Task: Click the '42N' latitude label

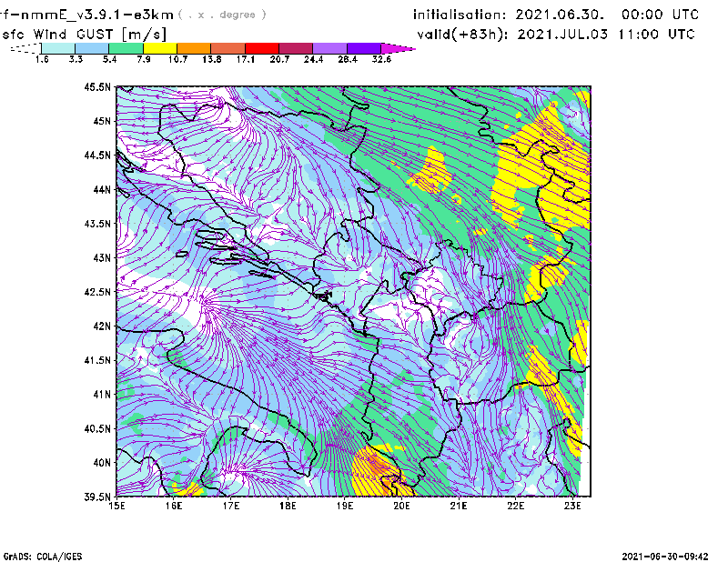Action: 102,326
